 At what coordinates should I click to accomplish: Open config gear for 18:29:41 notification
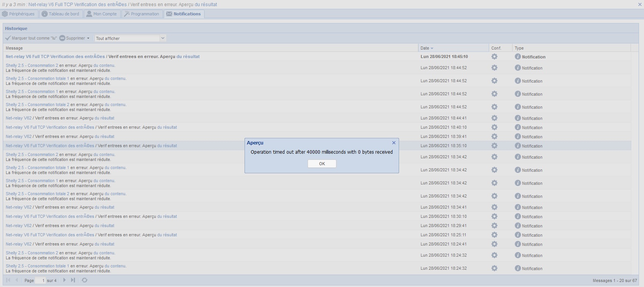494,226
